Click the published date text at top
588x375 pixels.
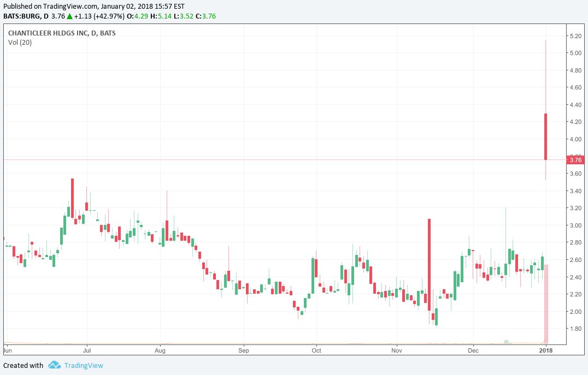tap(94, 7)
